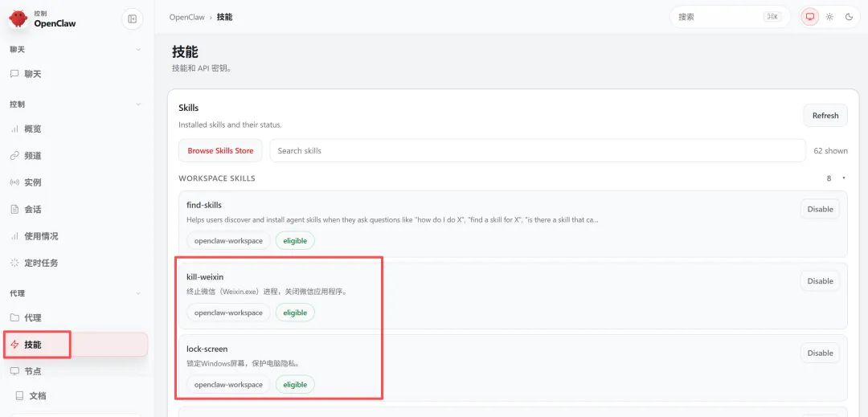Select the find-skills skill title
The width and height of the screenshot is (868, 417).
click(x=204, y=205)
